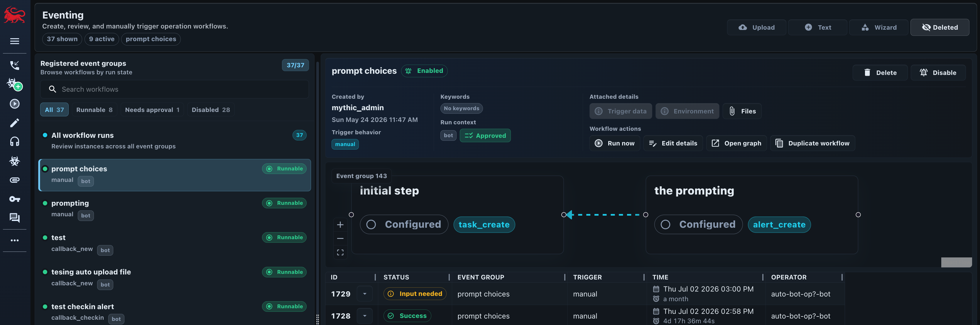Click the alert_create action chip
Image resolution: width=980 pixels, height=325 pixels.
coord(779,225)
